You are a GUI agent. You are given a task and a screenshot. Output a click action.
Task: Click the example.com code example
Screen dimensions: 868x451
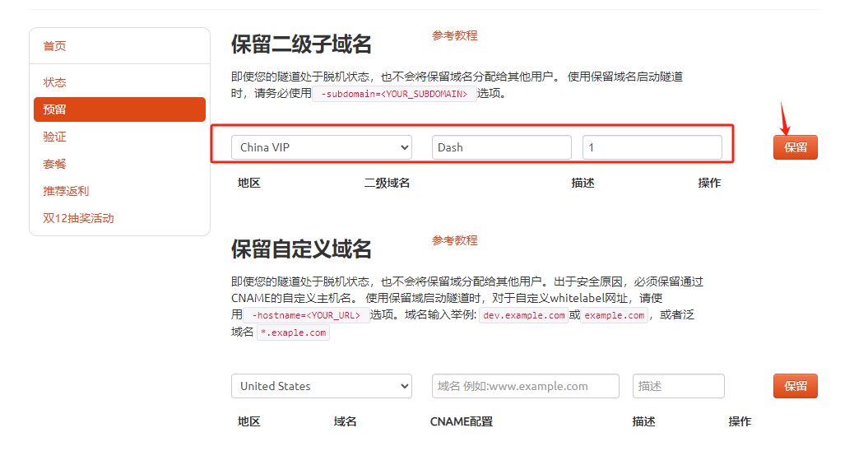(614, 315)
